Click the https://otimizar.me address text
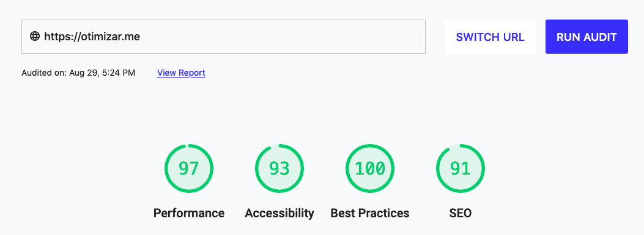 [92, 37]
